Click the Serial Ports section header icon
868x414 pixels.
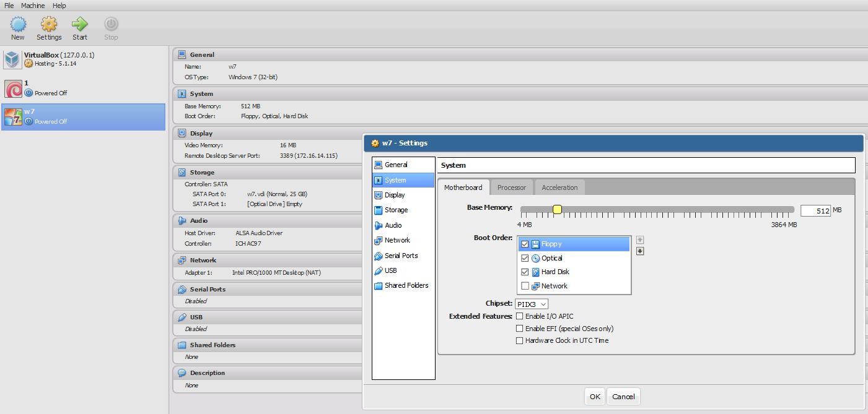coord(182,289)
